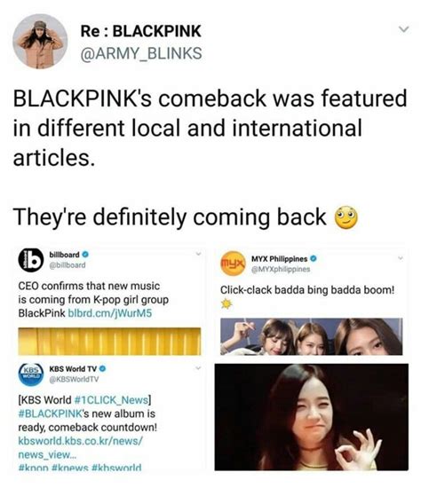The image size is (421, 504).
Task: Open billboard tweet dropdown chevron
Action: tap(199, 254)
